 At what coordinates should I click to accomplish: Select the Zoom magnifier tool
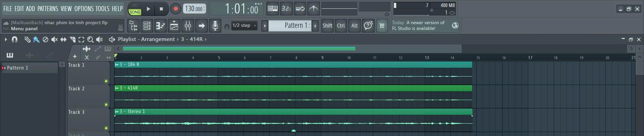click(90, 40)
